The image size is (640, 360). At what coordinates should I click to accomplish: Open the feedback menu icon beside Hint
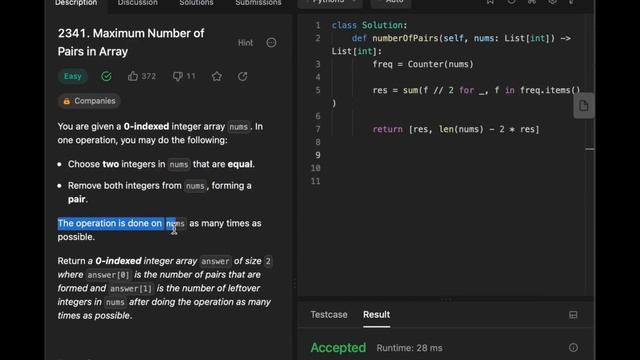(x=271, y=42)
